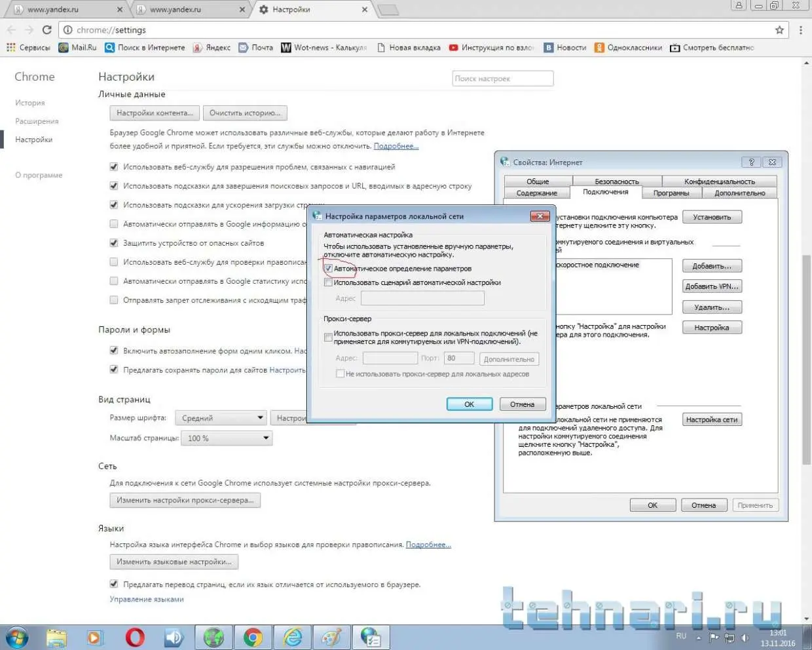
Task: Toggle Защитить устройство от опасных сайтов
Action: point(114,242)
